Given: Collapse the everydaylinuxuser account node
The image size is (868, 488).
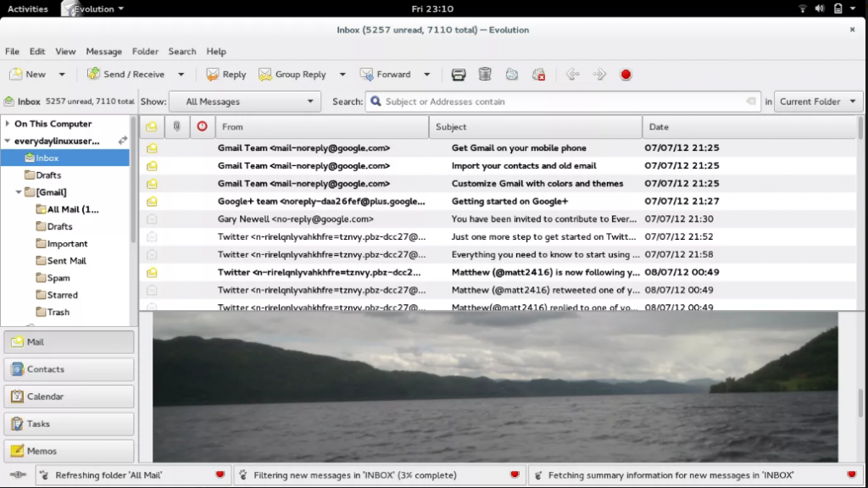Looking at the screenshot, I should (7, 141).
